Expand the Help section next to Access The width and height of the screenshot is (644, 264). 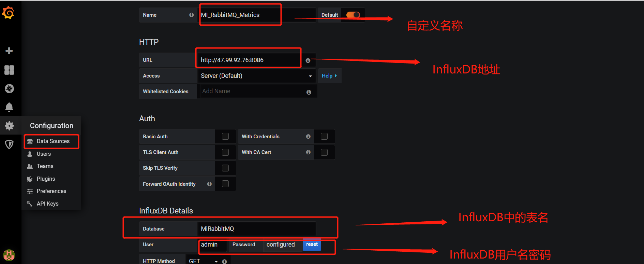pyautogui.click(x=329, y=76)
